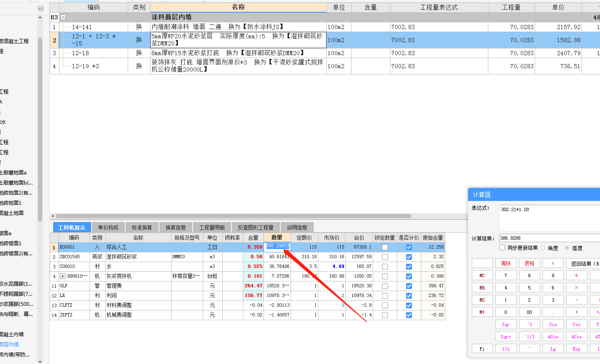Image resolution: width=600 pixels, height=364 pixels.
Task: Enable the 同步更新结果 checkbox in calculator
Action: [x=502, y=248]
